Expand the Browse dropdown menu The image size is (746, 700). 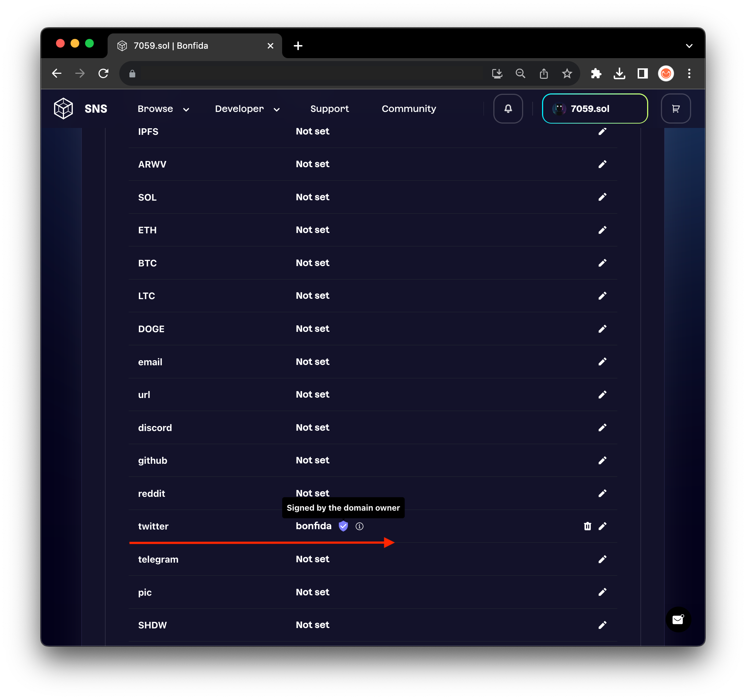pos(163,109)
